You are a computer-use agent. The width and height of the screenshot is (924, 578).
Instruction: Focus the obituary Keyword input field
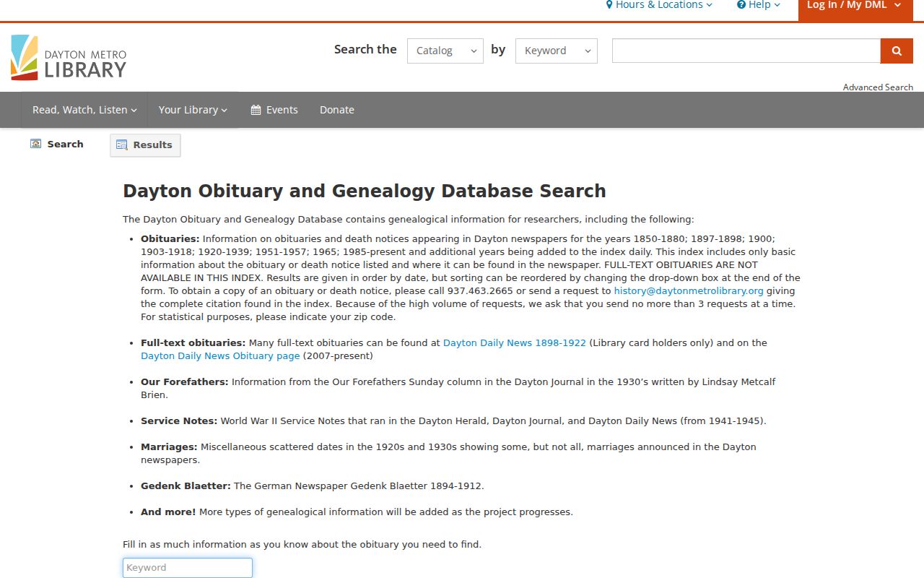[188, 568]
